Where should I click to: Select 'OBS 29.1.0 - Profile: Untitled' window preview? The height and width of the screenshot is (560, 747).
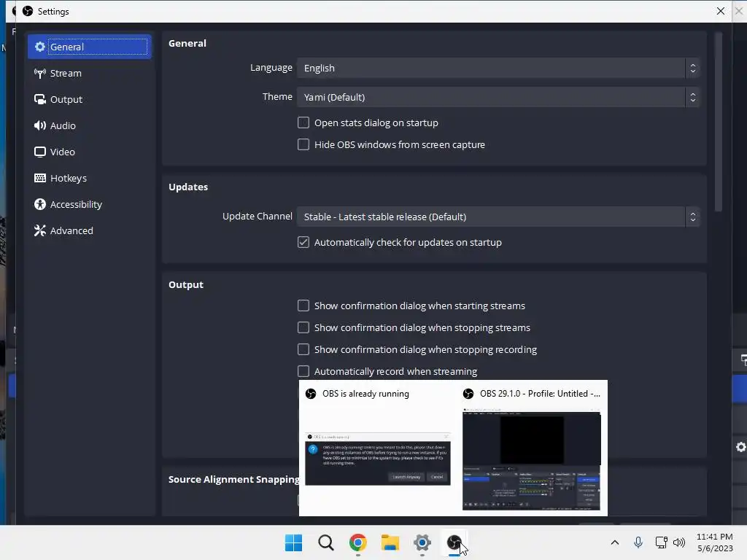pyautogui.click(x=531, y=448)
